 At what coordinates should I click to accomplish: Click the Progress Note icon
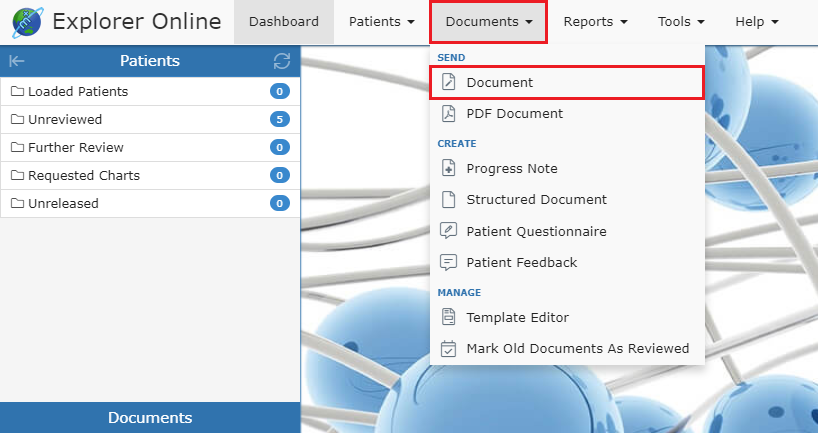click(x=449, y=169)
